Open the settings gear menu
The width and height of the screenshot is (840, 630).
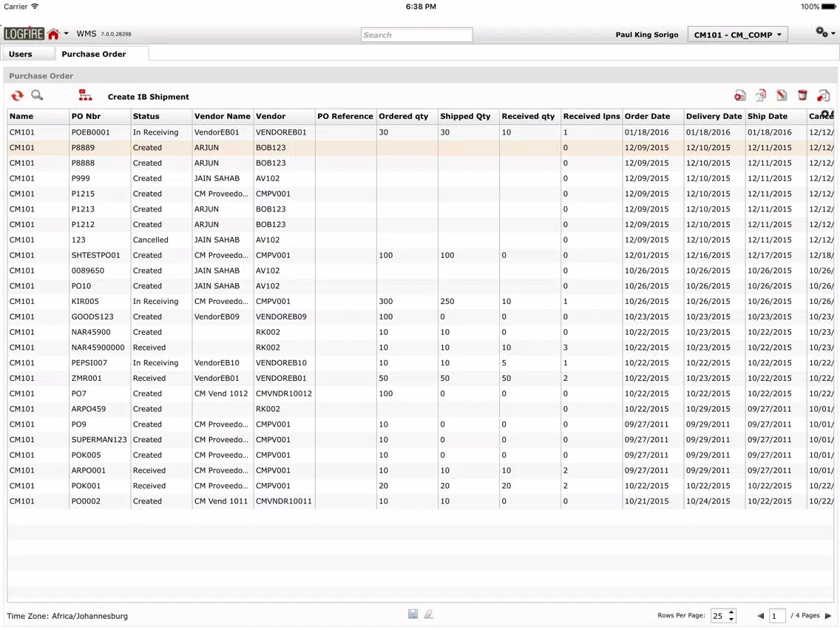[x=824, y=33]
